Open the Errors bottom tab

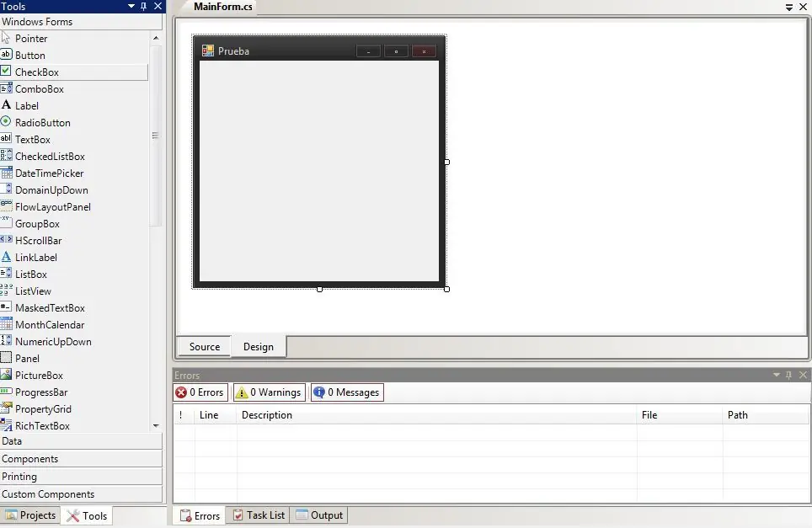pyautogui.click(x=200, y=515)
